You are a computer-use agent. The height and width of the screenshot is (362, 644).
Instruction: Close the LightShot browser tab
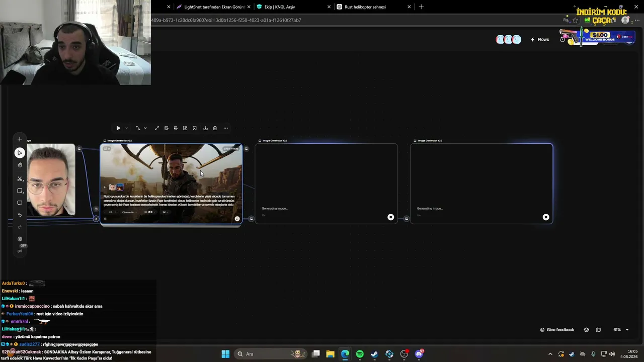[x=249, y=7]
